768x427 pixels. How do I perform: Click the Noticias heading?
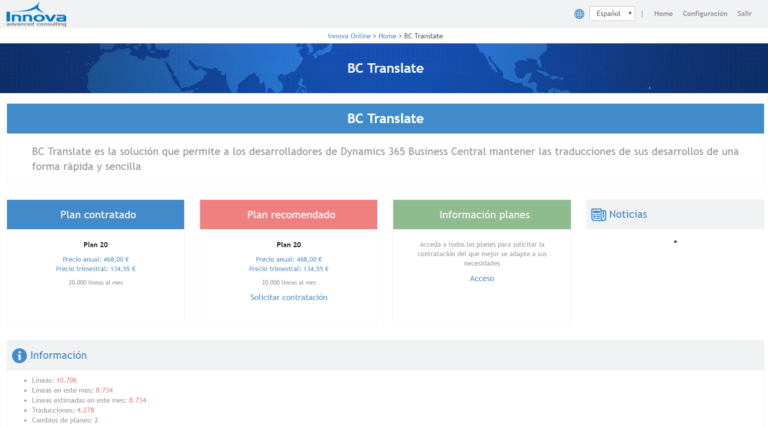[628, 214]
